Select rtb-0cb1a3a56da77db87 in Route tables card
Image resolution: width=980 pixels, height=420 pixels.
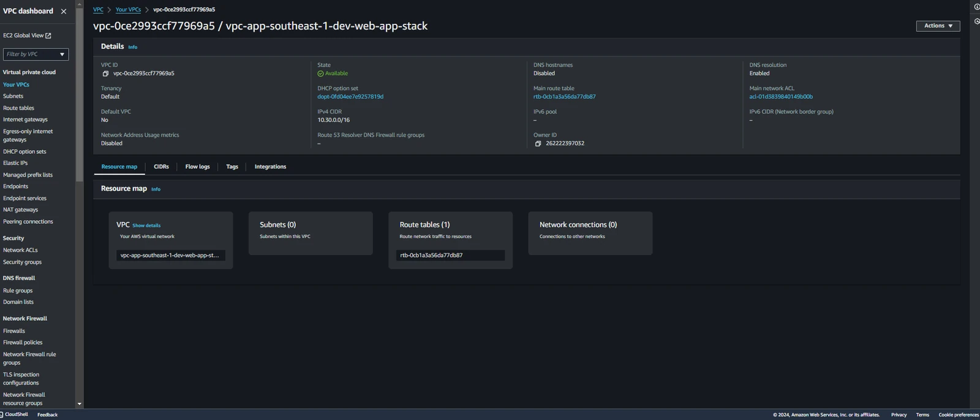450,255
